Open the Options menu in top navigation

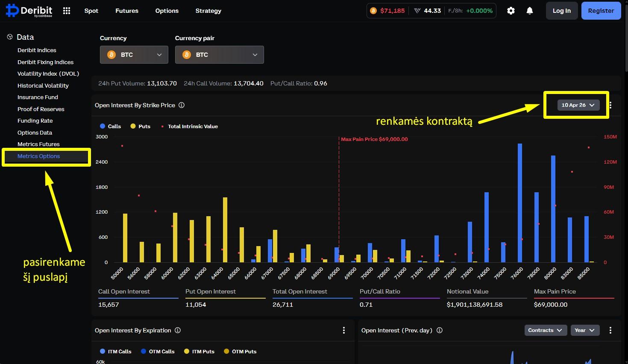pos(167,11)
